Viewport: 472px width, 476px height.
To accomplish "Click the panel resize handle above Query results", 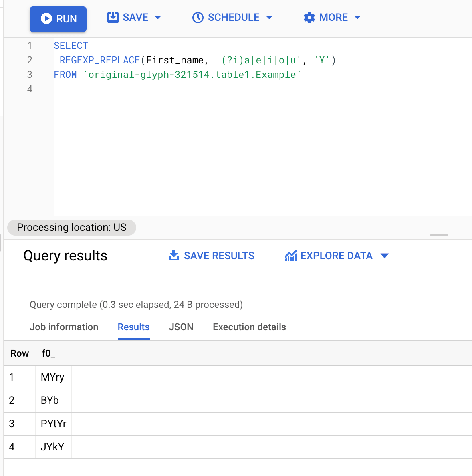I will [439, 235].
